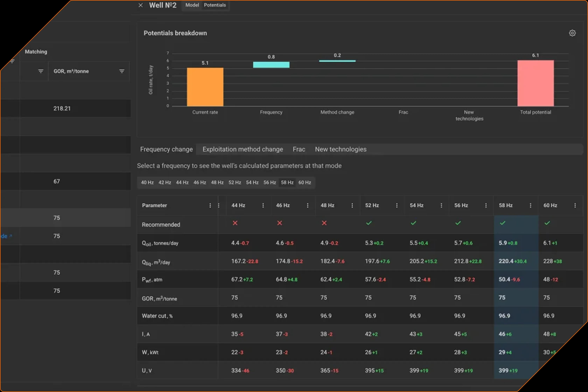Image resolution: width=588 pixels, height=392 pixels.
Task: Open Exploitation method change tab
Action: click(x=243, y=149)
